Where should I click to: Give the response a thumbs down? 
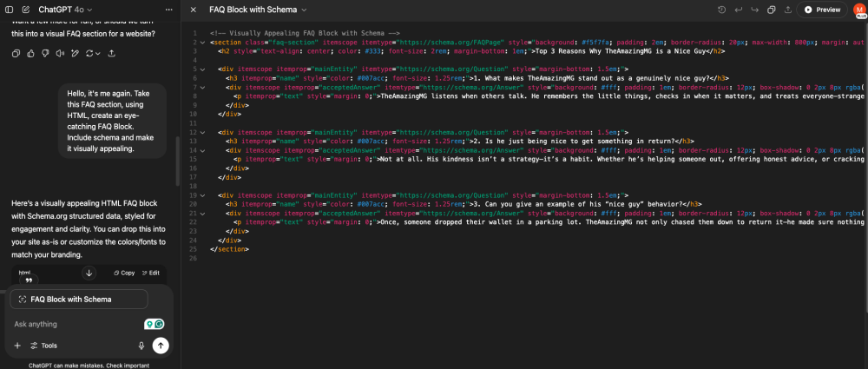[x=45, y=53]
